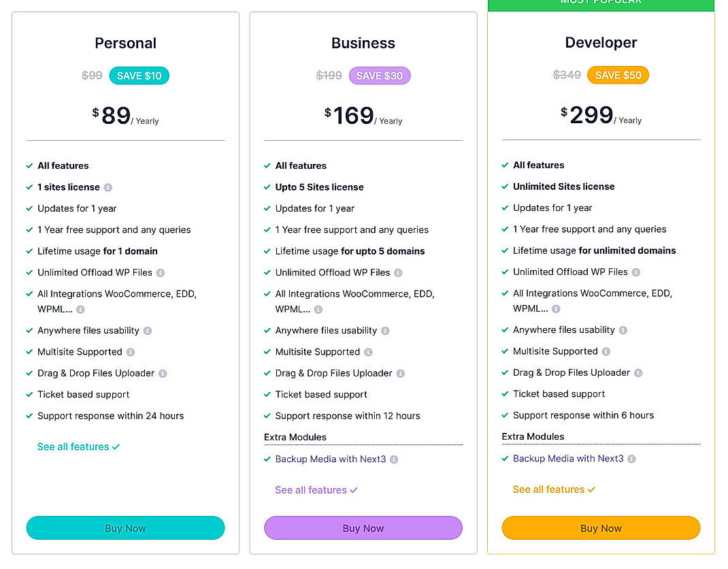The image size is (728, 569).
Task: Click the green checkmark beside All features in Personal plan
Action: pyautogui.click(x=29, y=165)
